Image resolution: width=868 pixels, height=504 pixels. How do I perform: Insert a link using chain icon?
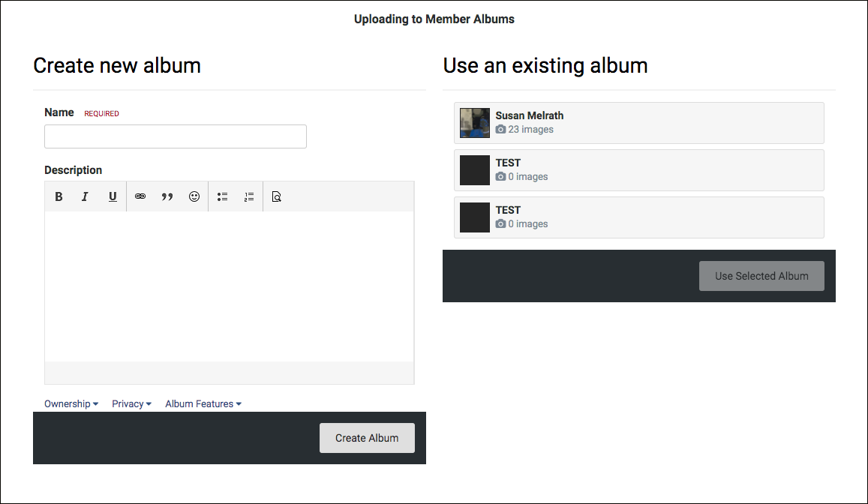[140, 196]
